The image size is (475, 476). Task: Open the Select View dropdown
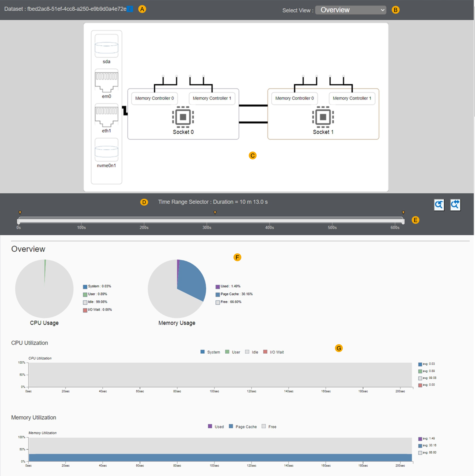pyautogui.click(x=350, y=10)
